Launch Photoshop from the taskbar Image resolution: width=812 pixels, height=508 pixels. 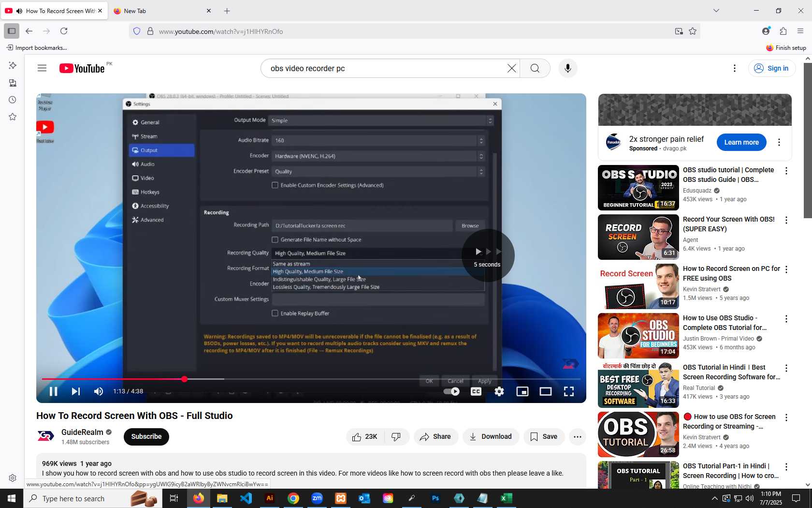(435, 498)
